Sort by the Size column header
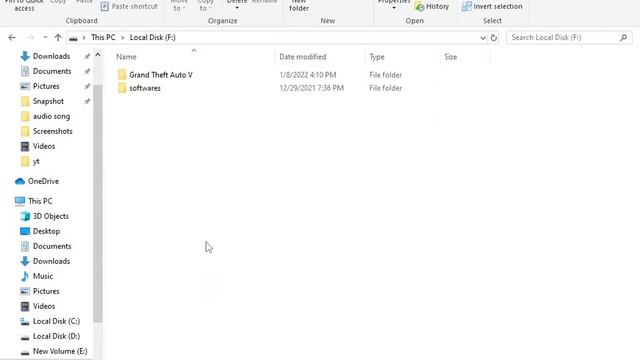 pos(451,57)
